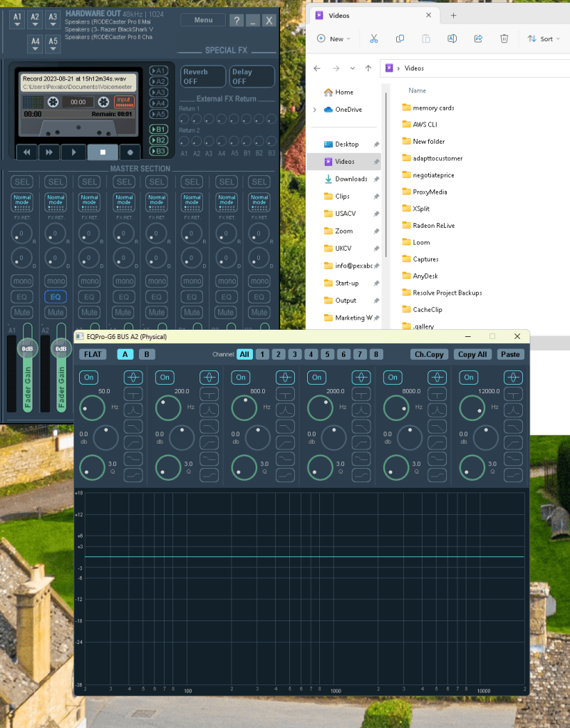Toggle On for the 200.0 Hz EQ band
This screenshot has height=728, width=570.
pyautogui.click(x=165, y=377)
